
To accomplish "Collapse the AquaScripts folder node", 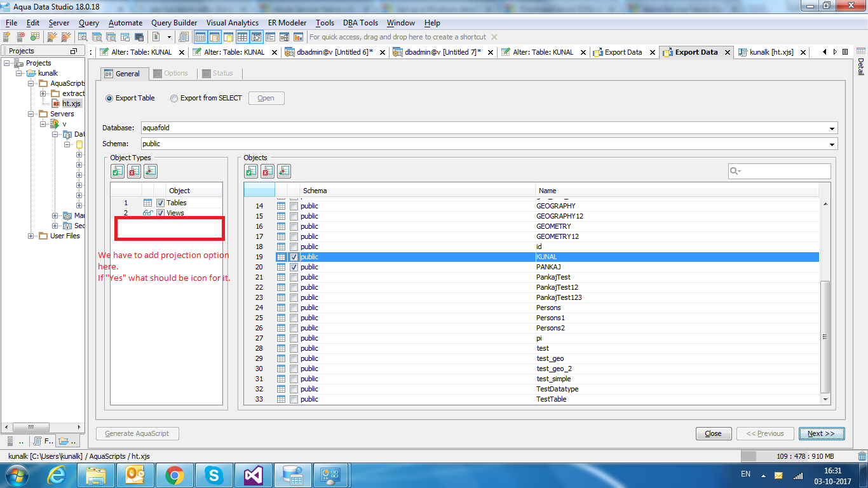I will point(31,83).
